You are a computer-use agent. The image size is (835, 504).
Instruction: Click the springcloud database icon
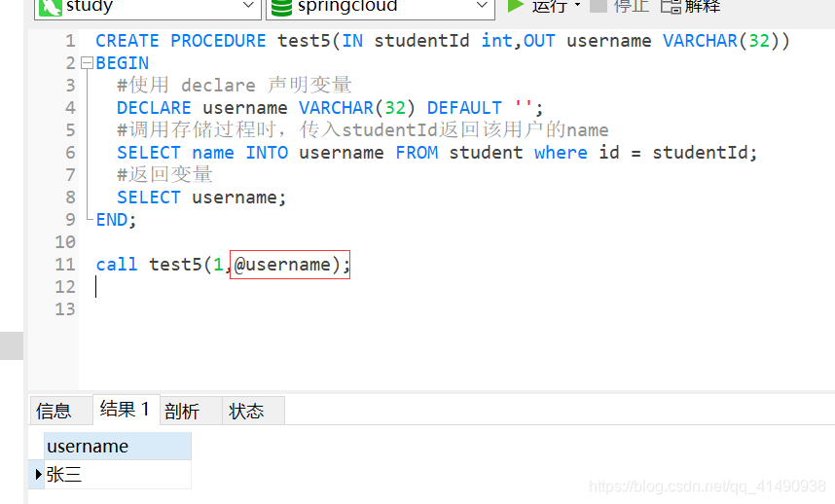point(281,7)
